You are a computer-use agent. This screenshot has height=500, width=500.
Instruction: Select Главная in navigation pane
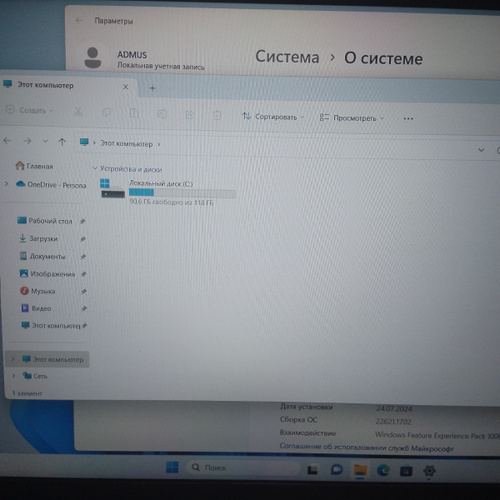tap(35, 166)
